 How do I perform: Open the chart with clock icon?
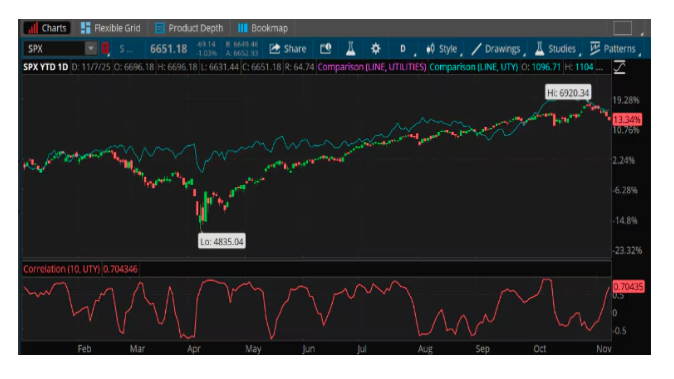click(x=326, y=49)
